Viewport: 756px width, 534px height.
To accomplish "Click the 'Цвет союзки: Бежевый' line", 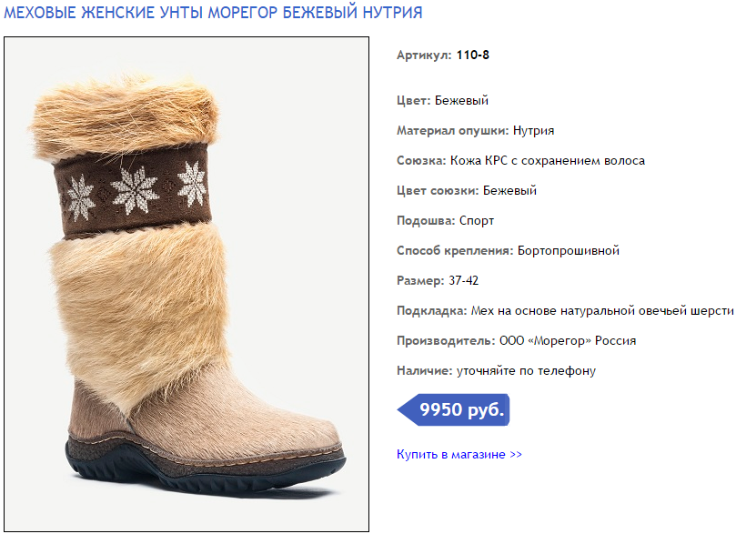I will point(466,190).
